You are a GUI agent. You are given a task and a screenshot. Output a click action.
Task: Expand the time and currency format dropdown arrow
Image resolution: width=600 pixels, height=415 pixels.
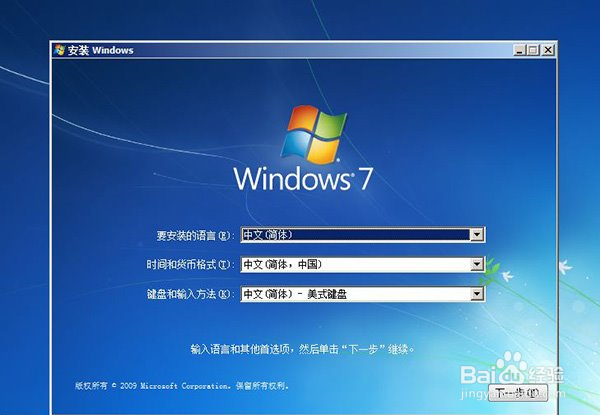(x=477, y=264)
